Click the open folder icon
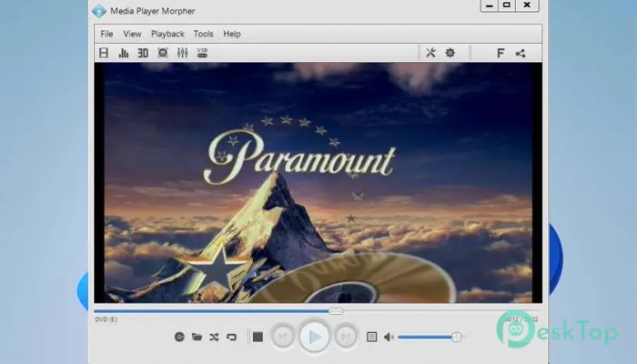 tap(197, 337)
